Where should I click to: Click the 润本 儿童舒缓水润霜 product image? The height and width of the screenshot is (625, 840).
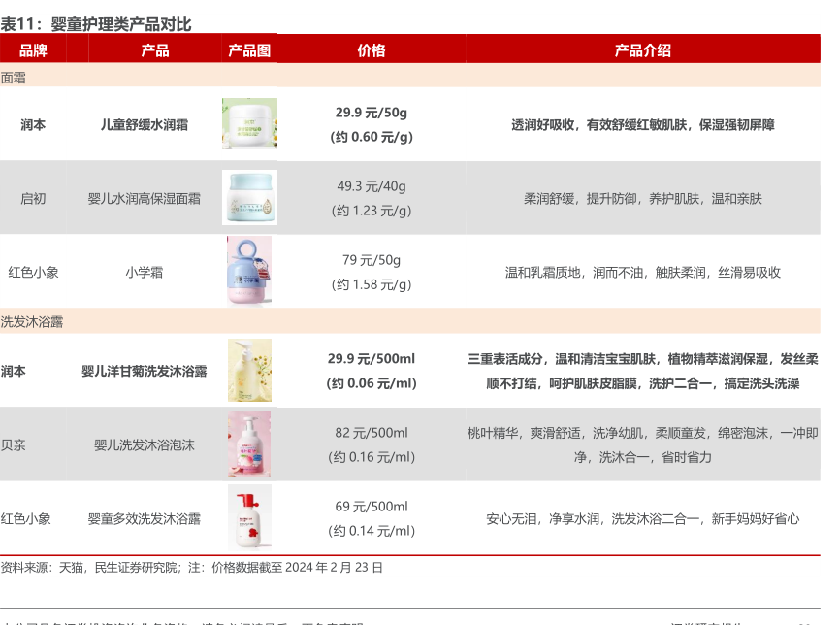249,124
